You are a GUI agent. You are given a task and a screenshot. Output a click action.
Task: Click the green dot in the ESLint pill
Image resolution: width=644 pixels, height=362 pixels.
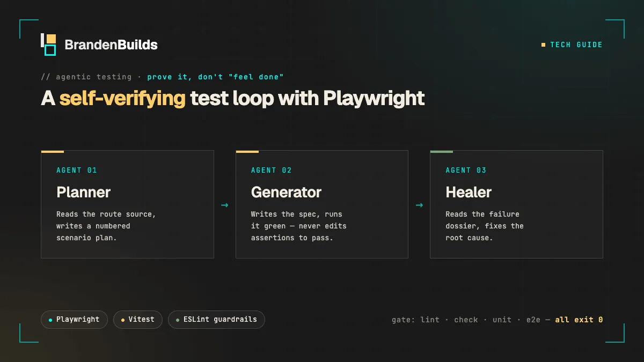click(178, 320)
